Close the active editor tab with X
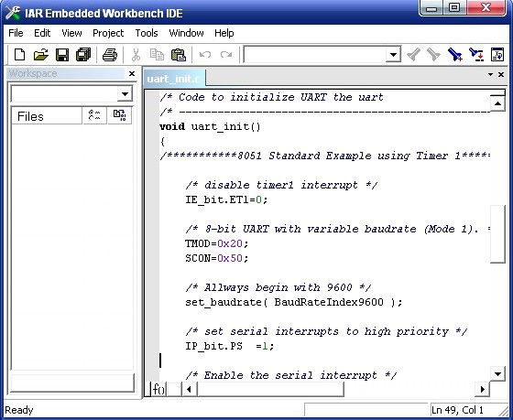513x420 pixels. coord(501,74)
